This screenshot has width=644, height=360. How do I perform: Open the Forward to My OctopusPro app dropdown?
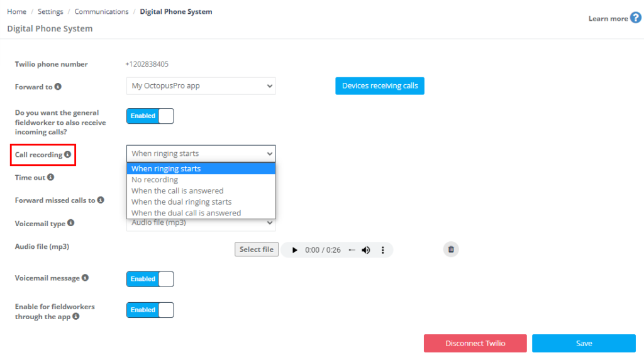(201, 86)
